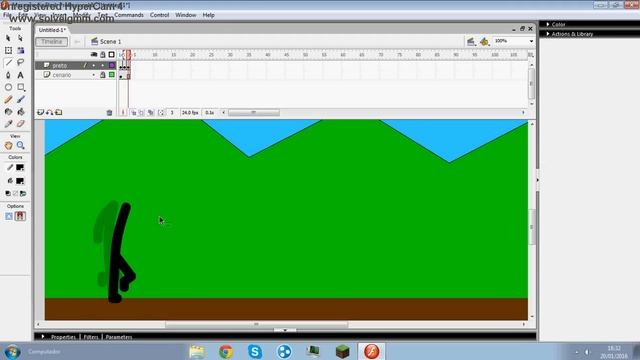Viewport: 640px width, 360px height.
Task: Click the Edit Multiple Frames icon
Action: click(151, 112)
